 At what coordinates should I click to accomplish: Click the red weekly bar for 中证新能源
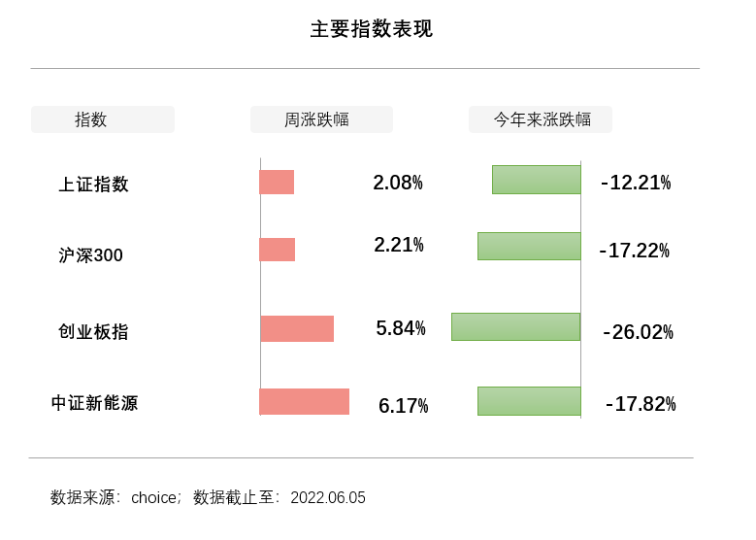(304, 401)
